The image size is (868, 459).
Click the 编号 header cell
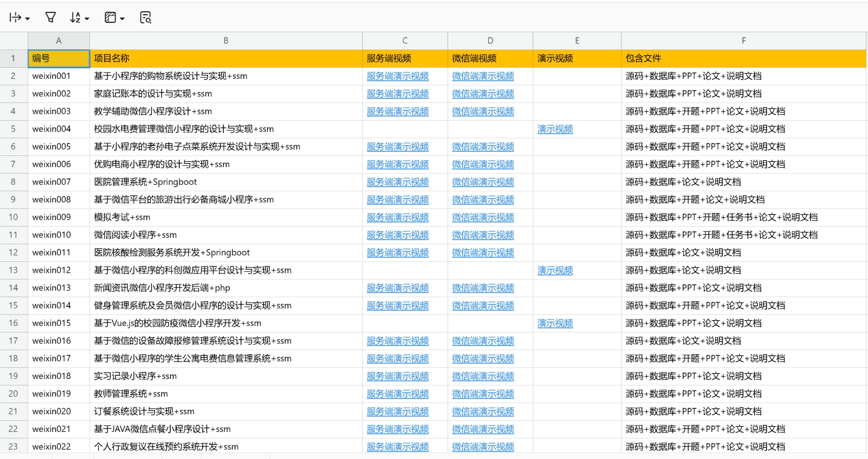(59, 58)
